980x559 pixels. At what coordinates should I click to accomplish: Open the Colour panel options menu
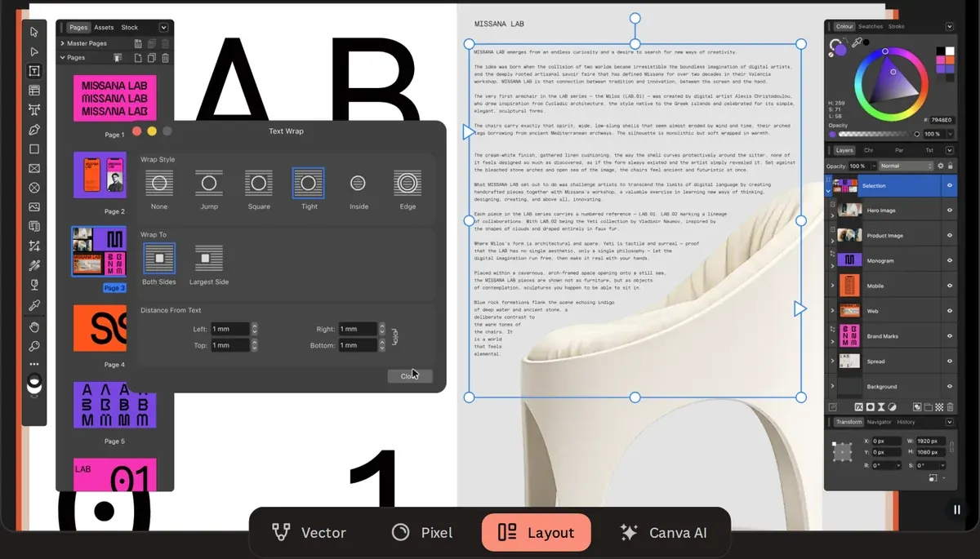[x=950, y=27]
